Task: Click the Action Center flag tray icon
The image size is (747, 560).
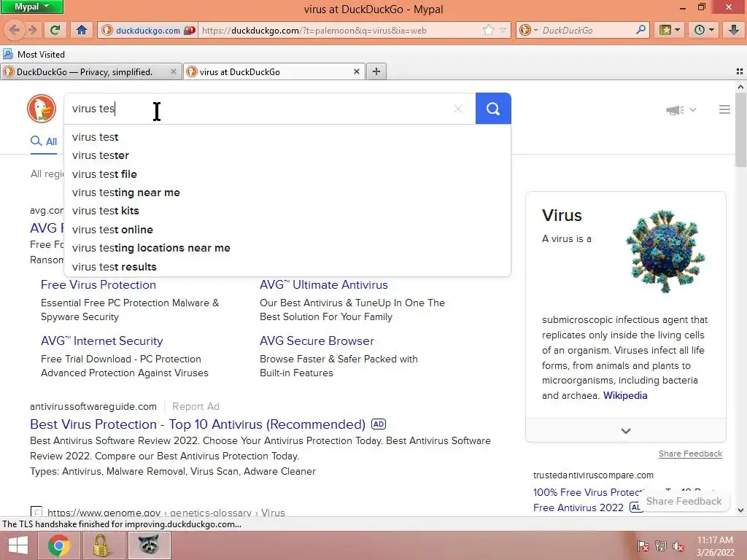Action: pyautogui.click(x=643, y=546)
